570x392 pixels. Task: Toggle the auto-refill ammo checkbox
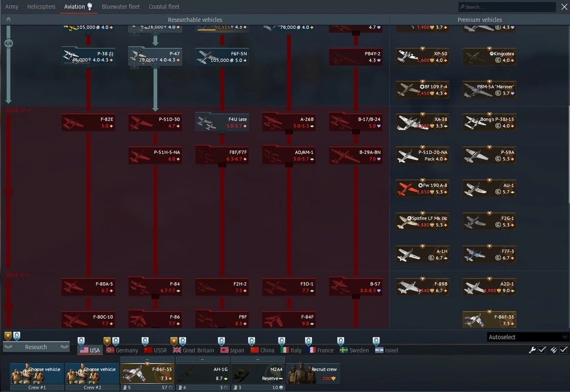click(x=564, y=350)
